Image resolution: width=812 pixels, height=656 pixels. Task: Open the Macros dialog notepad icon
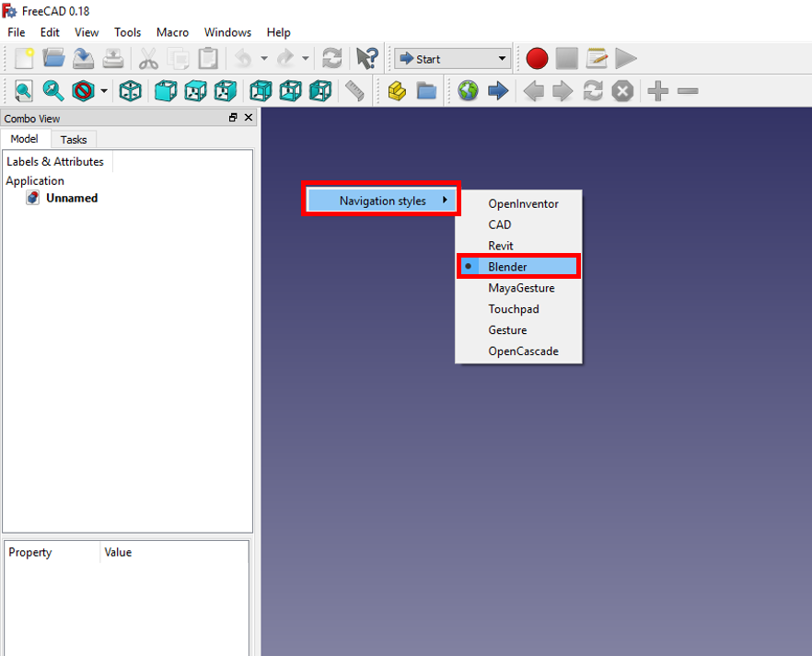pos(597,59)
